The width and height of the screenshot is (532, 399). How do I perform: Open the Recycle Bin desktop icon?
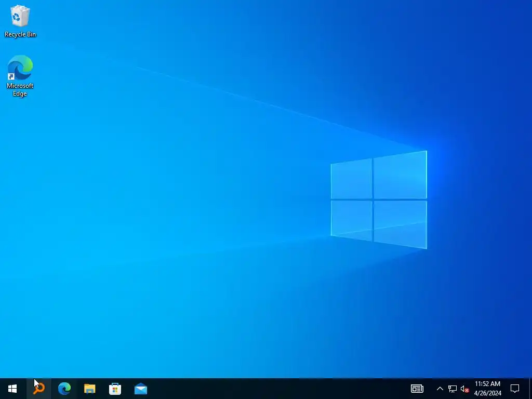coord(20,21)
